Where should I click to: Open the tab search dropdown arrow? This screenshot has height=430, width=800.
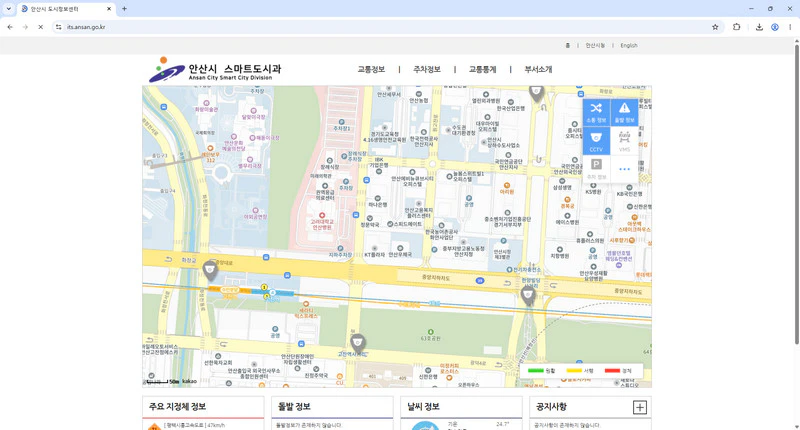8,9
